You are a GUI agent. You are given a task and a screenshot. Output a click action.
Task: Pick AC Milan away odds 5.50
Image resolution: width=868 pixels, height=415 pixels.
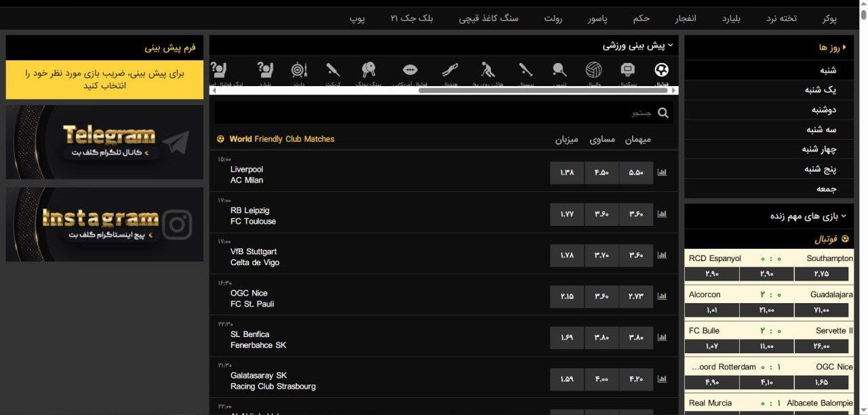tap(636, 173)
